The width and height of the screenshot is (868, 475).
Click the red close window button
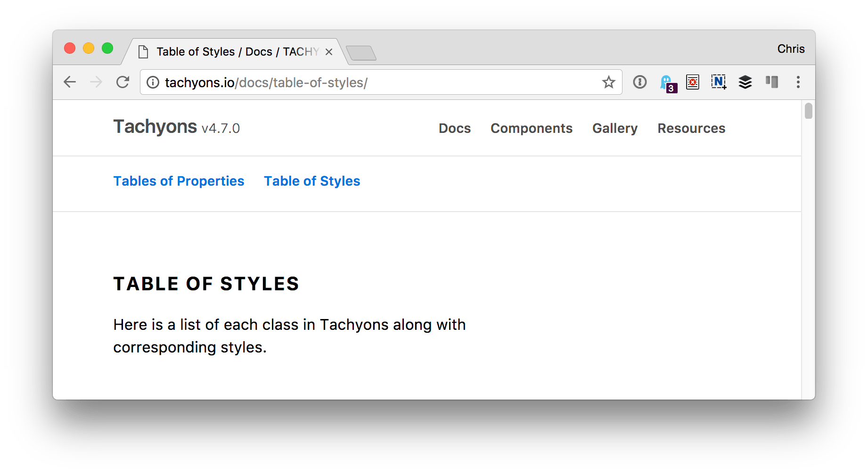click(70, 48)
